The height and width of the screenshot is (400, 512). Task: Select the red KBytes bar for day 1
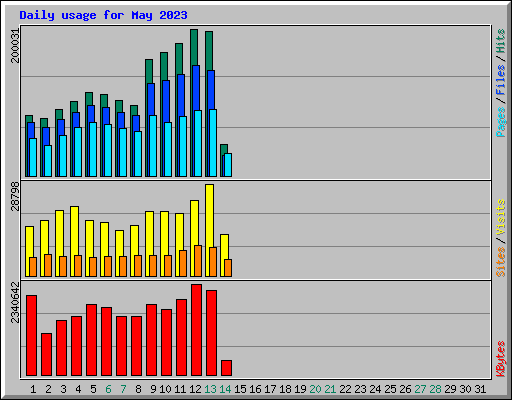(x=31, y=335)
